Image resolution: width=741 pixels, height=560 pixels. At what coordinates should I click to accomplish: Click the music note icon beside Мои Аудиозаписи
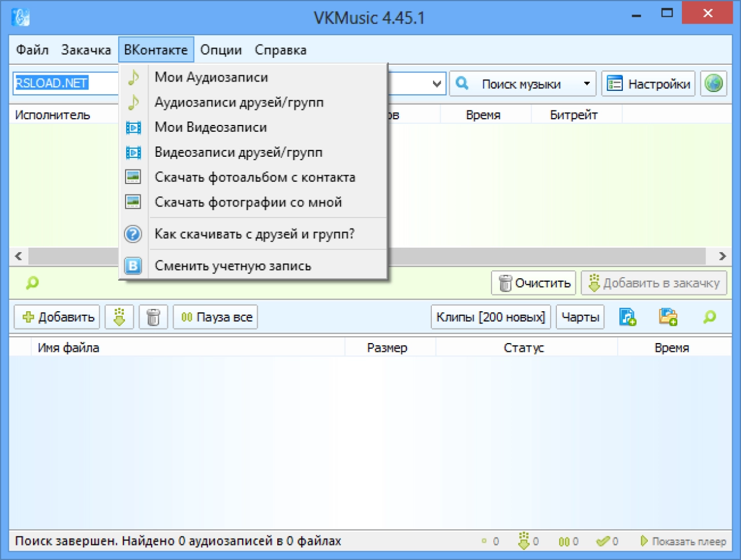[133, 77]
